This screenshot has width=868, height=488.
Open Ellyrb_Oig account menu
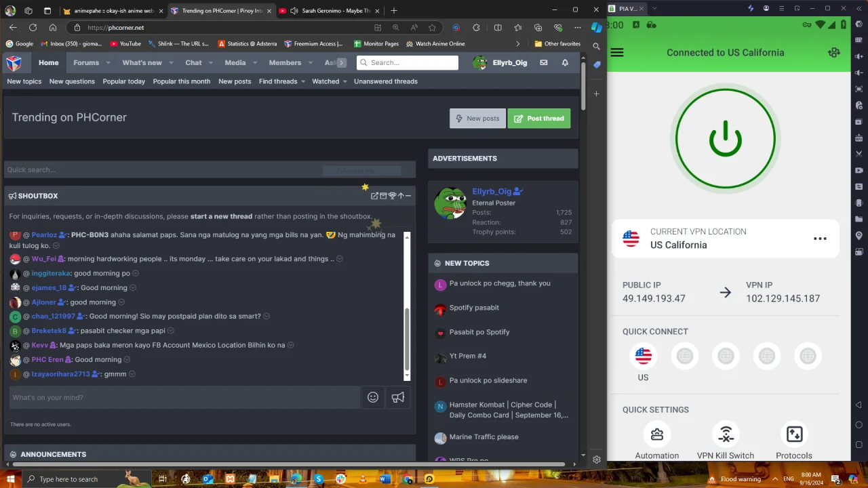tap(500, 62)
